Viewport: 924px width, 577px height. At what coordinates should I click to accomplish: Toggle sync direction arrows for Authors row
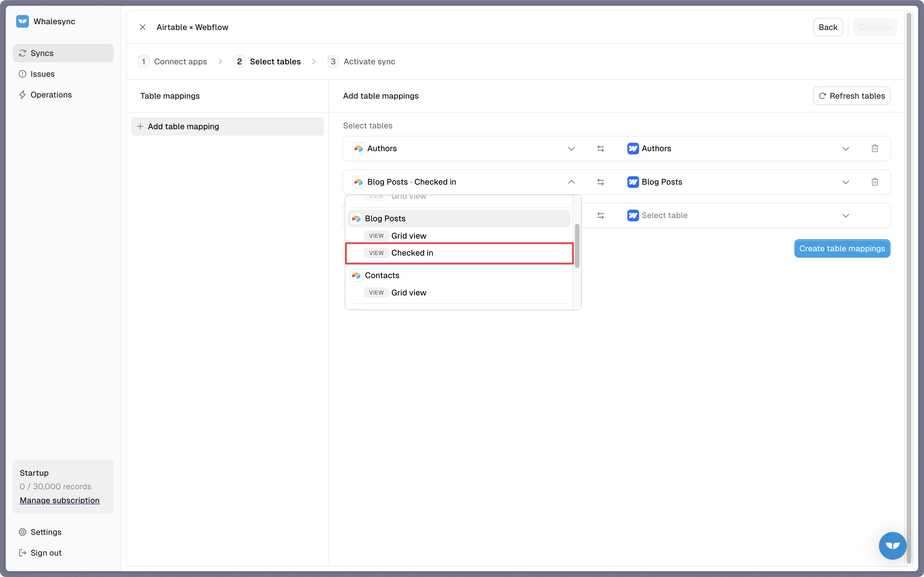pyautogui.click(x=601, y=149)
